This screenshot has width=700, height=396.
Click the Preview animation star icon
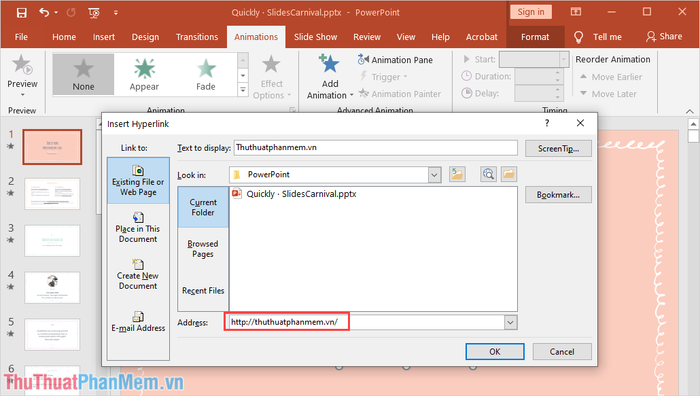(21, 65)
